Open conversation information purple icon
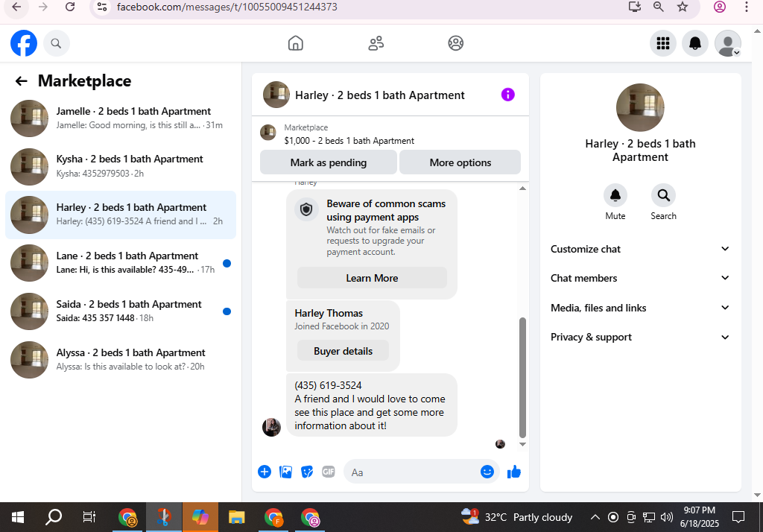Image resolution: width=763 pixels, height=532 pixels. pos(507,95)
